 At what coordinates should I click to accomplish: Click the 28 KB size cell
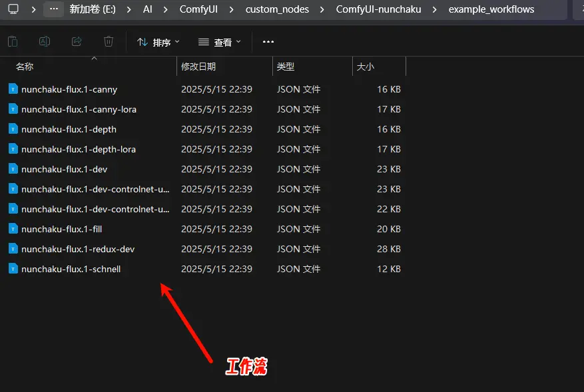pyautogui.click(x=389, y=249)
